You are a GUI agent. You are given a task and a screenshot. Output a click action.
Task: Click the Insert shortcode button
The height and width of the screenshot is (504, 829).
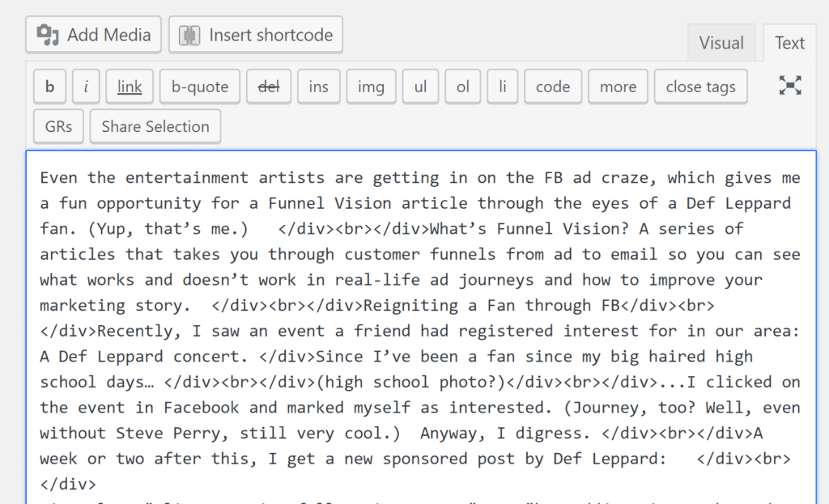[x=256, y=35]
